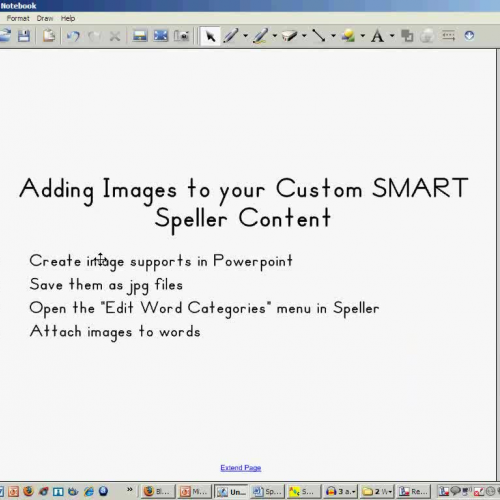This screenshot has width=500, height=500.
Task: Click the grayed-out Transparency icon
Action: [427, 36]
